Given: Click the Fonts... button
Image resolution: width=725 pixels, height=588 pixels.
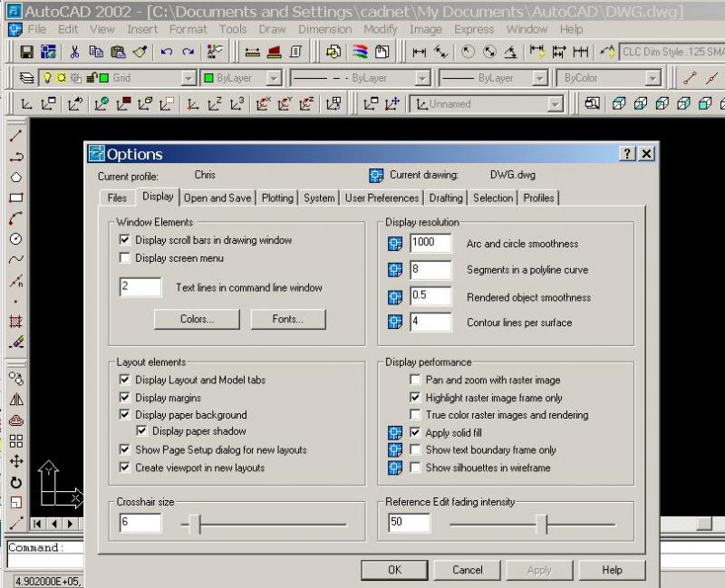Looking at the screenshot, I should tap(288, 319).
